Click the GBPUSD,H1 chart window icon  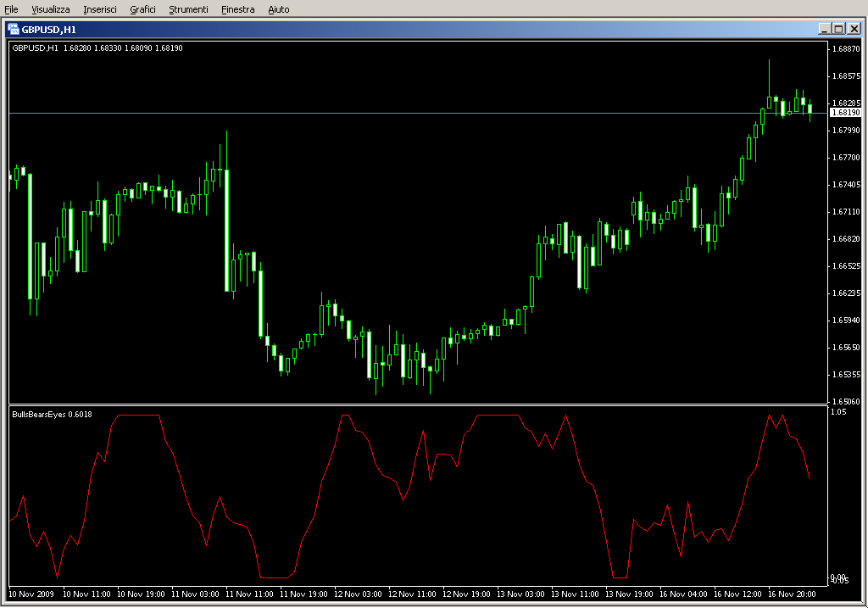(x=13, y=30)
